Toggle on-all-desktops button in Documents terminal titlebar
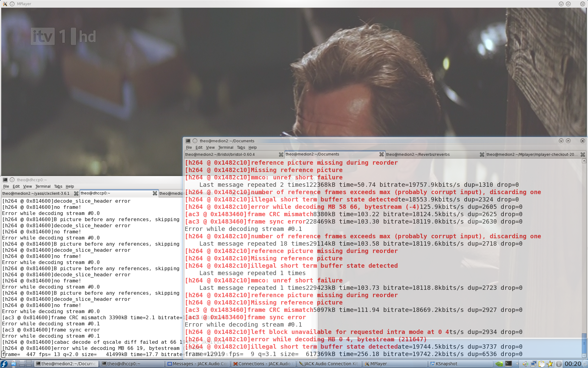The height and width of the screenshot is (368, 588). coord(195,141)
